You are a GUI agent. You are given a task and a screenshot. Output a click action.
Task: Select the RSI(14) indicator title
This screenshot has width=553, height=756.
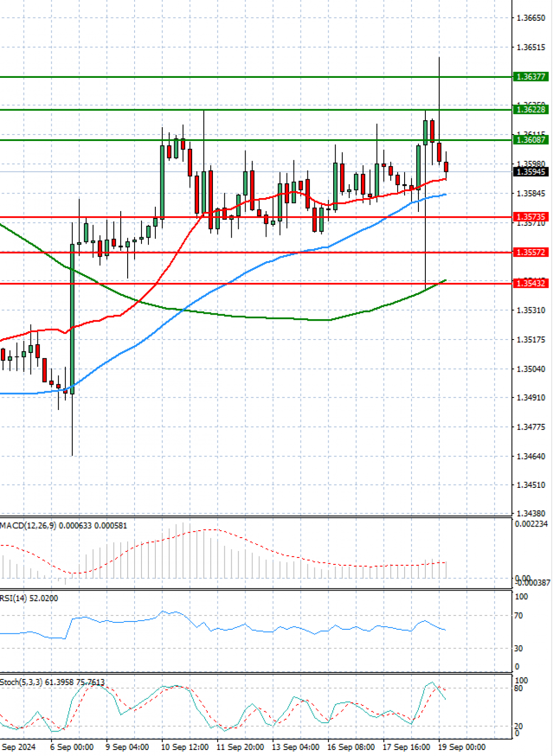(29, 598)
